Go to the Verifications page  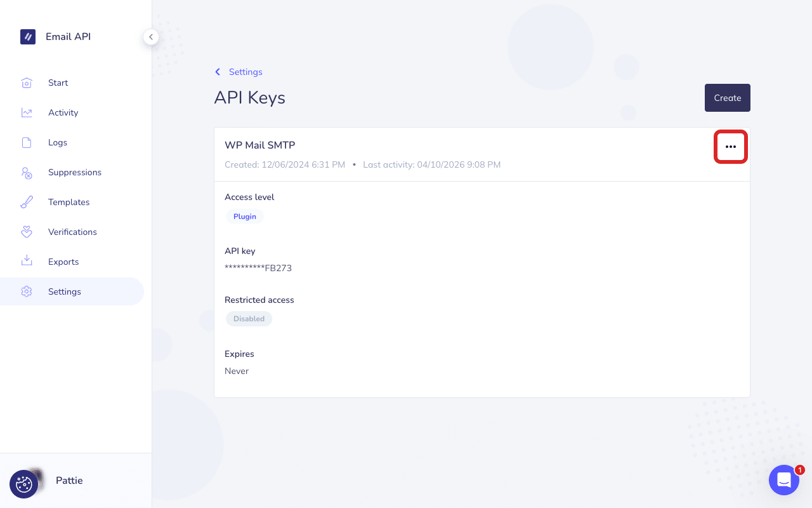(x=72, y=232)
